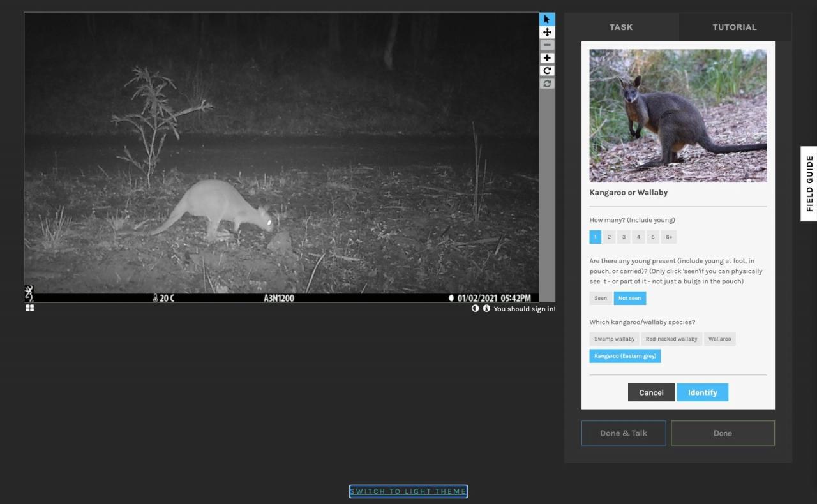Set how many to 3
Viewport: 817px width, 504px height.
point(624,237)
